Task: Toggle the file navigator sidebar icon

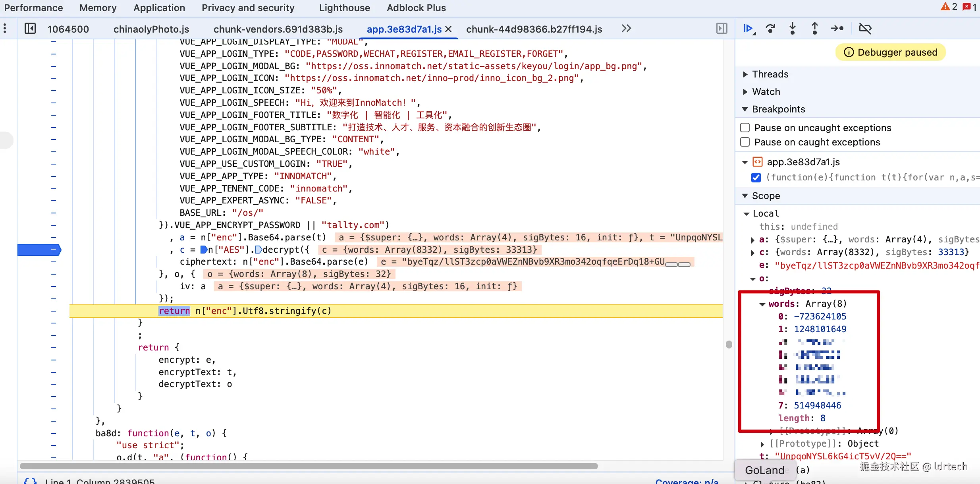Action: point(30,29)
